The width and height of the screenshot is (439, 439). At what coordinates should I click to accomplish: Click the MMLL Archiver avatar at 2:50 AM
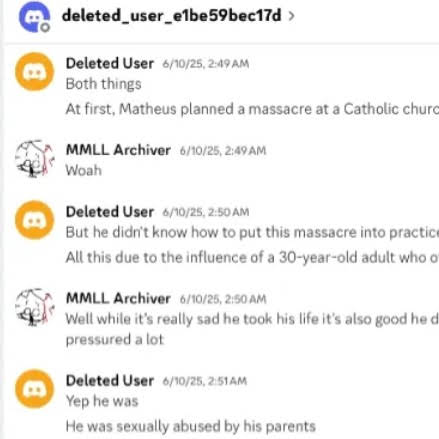click(x=35, y=307)
